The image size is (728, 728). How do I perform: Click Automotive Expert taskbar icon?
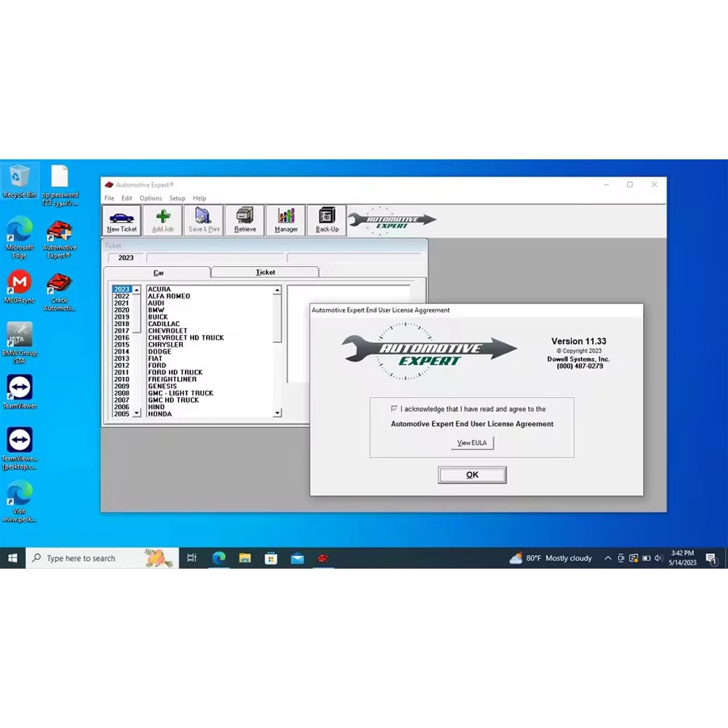coord(323,558)
